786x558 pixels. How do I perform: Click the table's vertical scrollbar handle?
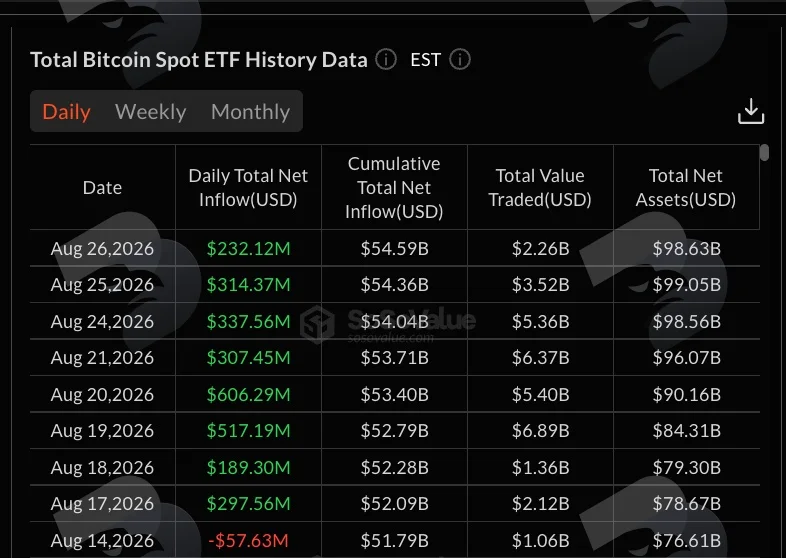(x=764, y=152)
